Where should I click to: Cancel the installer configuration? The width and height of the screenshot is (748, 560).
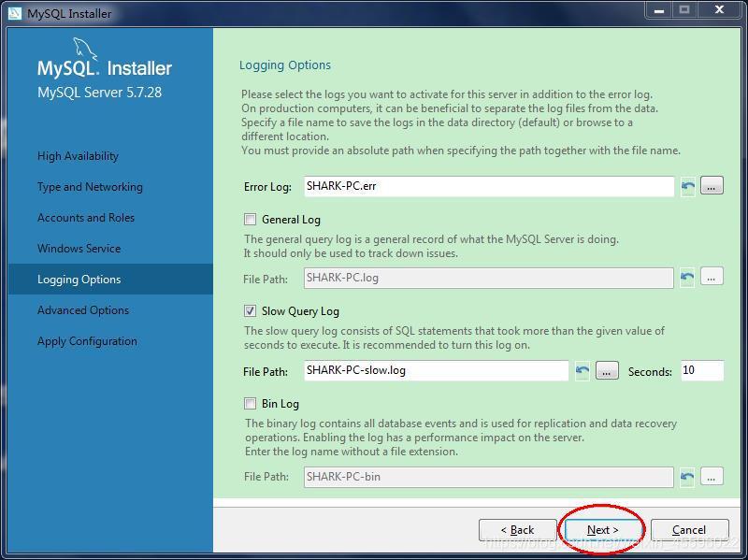point(689,529)
